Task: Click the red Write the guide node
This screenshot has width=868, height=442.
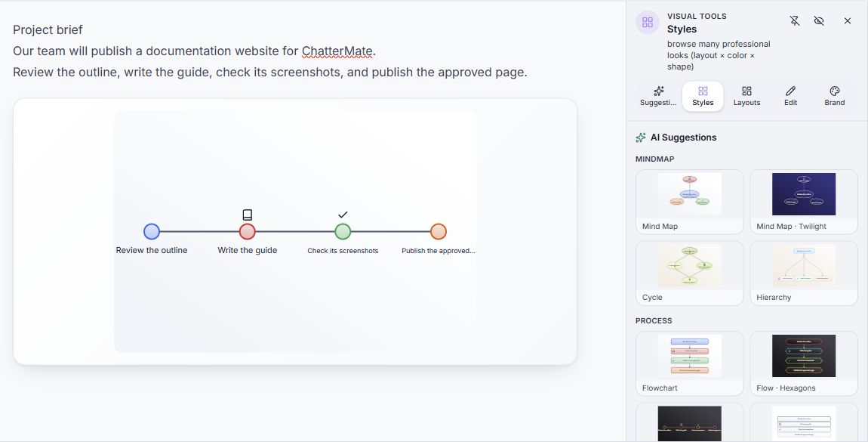Action: [248, 231]
